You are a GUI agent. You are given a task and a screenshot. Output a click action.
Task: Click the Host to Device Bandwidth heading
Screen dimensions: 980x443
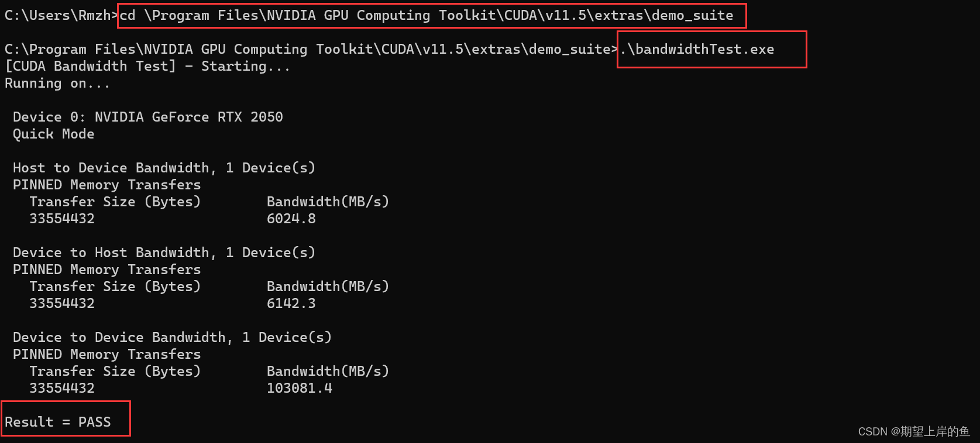(164, 168)
